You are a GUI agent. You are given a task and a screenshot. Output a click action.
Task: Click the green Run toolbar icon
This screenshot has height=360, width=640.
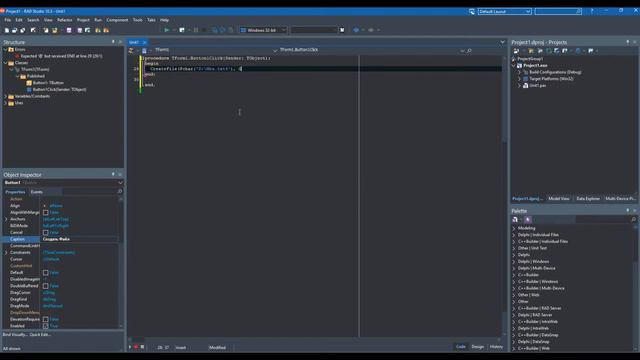tap(167, 30)
